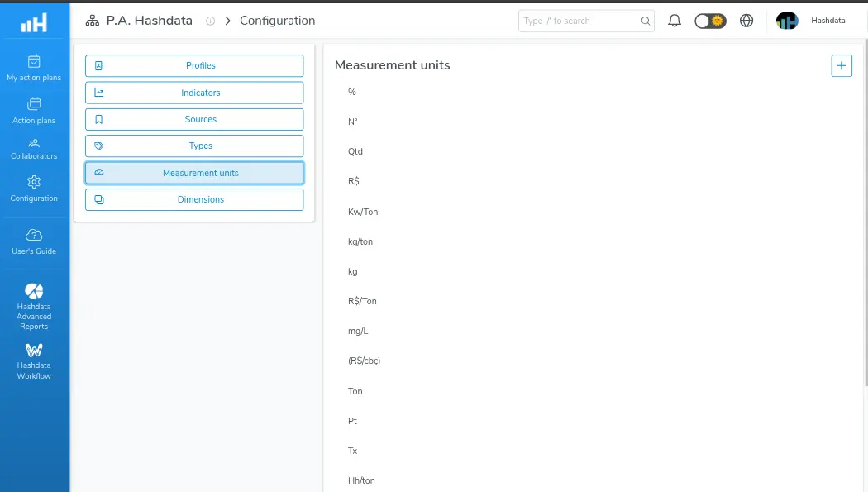
Task: Click the Measurement units gauge icon
Action: pos(99,173)
